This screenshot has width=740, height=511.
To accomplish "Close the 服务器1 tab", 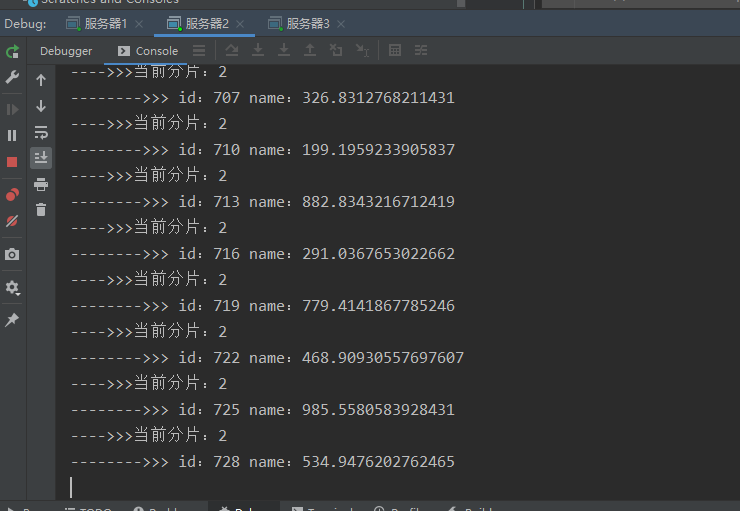I will (x=139, y=24).
